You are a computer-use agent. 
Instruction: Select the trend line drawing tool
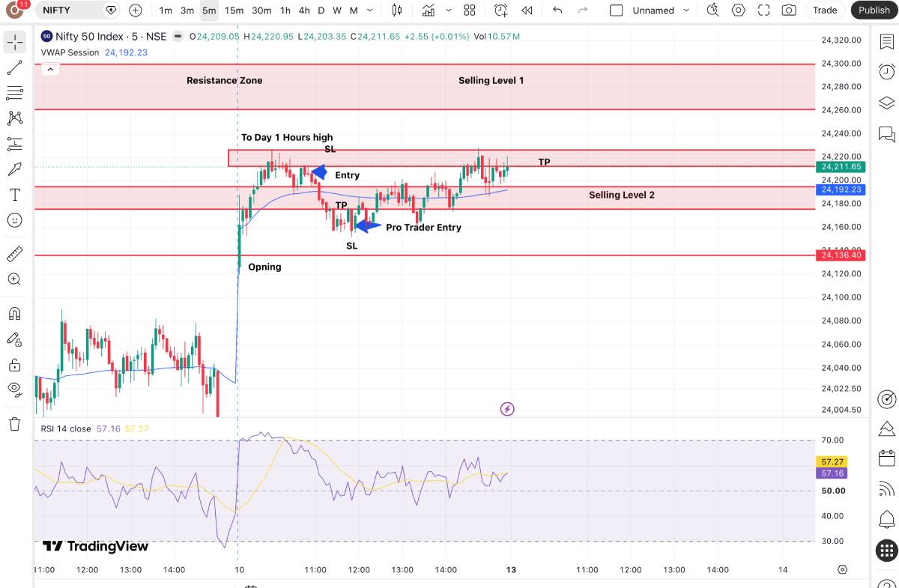[x=15, y=67]
